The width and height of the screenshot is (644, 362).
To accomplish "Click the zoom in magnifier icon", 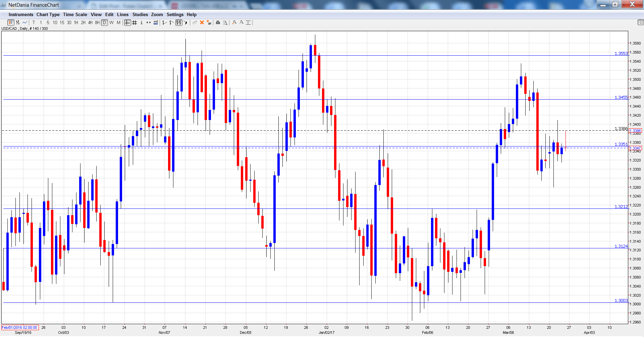I will 234,22.
